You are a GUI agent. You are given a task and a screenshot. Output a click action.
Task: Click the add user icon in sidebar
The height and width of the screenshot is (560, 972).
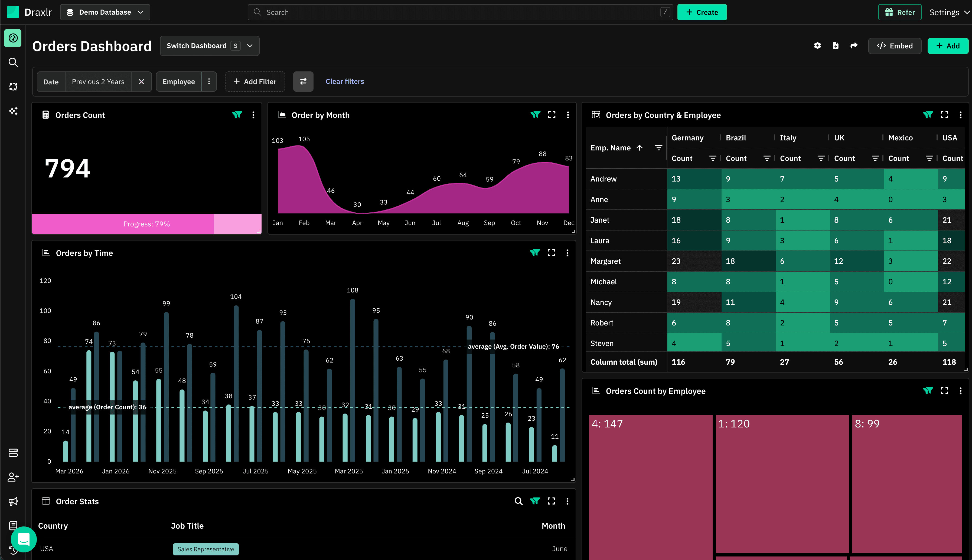(13, 477)
